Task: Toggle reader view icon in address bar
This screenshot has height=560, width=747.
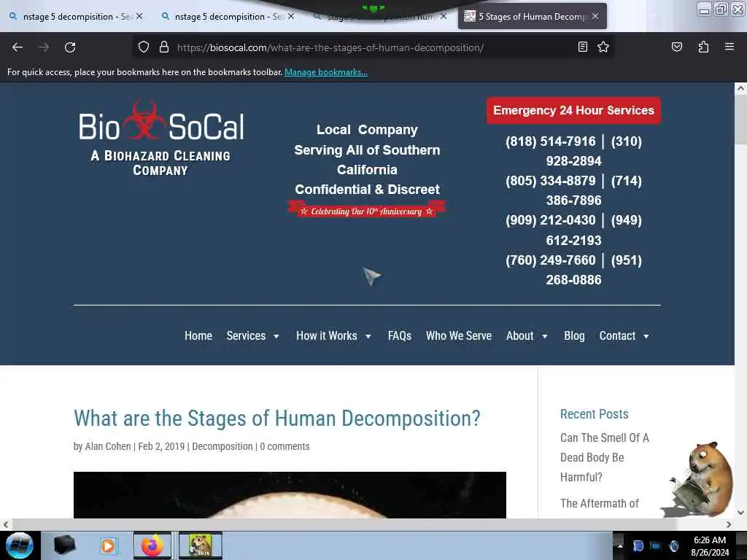Action: click(582, 47)
